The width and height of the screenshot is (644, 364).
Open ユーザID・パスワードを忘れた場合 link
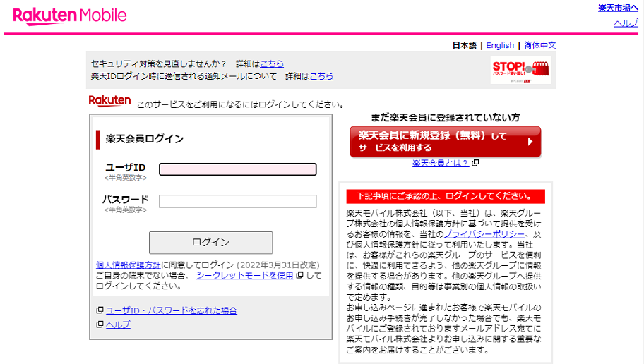point(172,310)
